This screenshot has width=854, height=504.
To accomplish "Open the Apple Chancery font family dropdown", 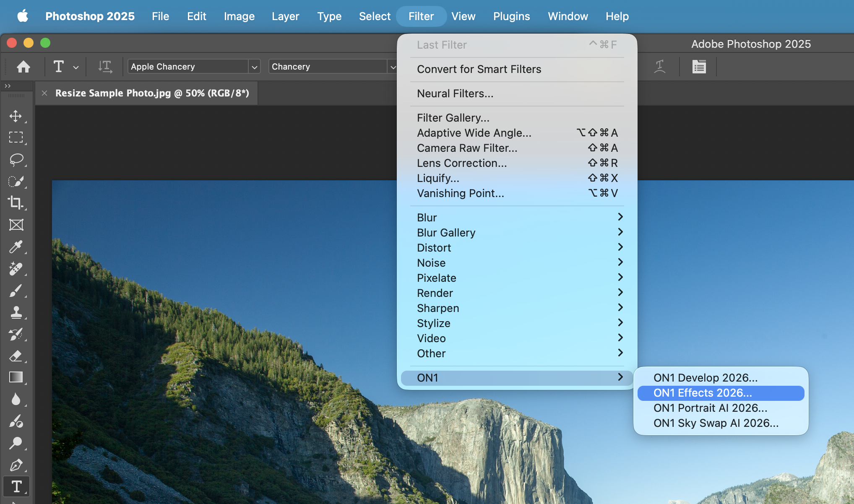I will click(194, 67).
